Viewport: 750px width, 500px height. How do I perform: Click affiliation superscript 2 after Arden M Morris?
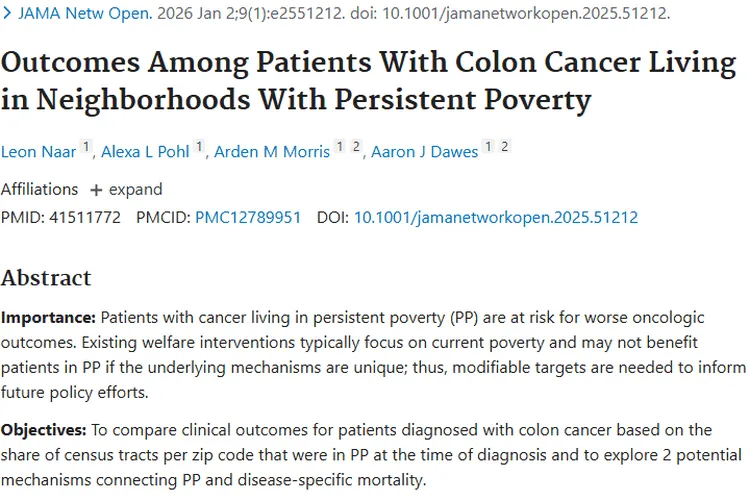point(356,147)
